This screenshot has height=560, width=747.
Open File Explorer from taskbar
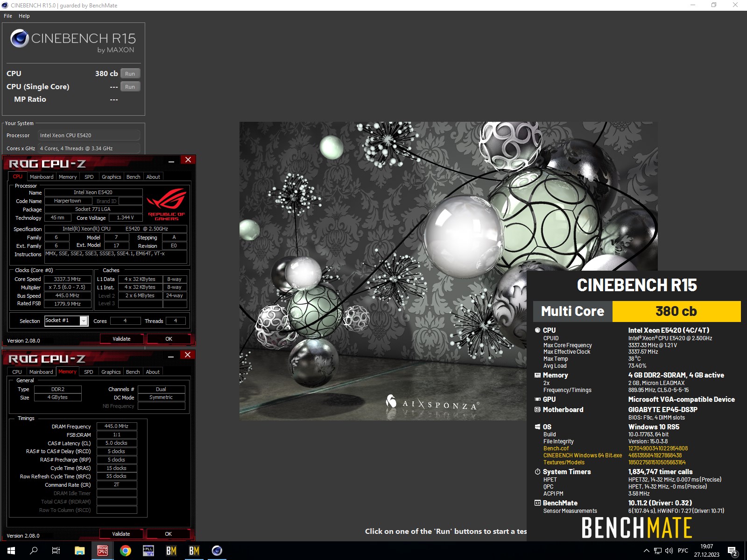pos(80,551)
